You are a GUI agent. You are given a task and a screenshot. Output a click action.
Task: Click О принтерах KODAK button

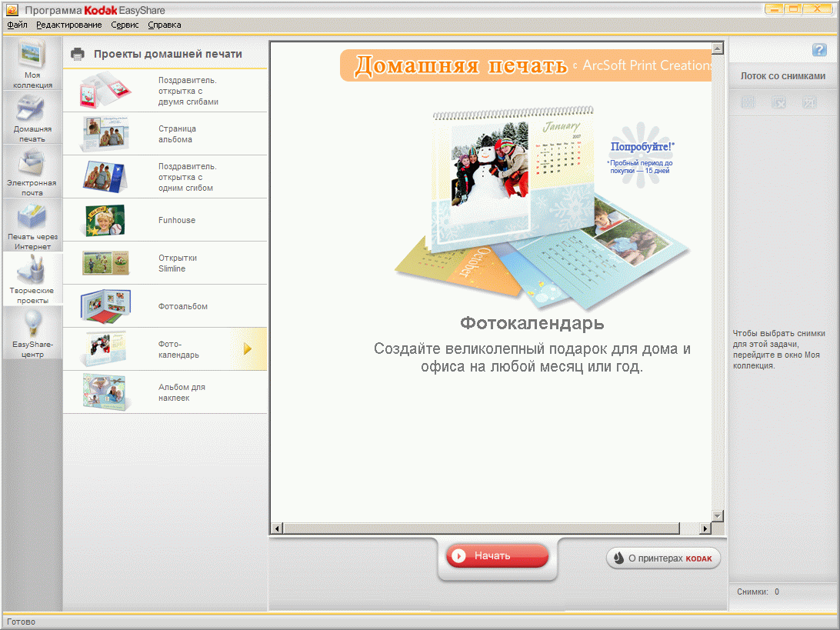coord(663,558)
